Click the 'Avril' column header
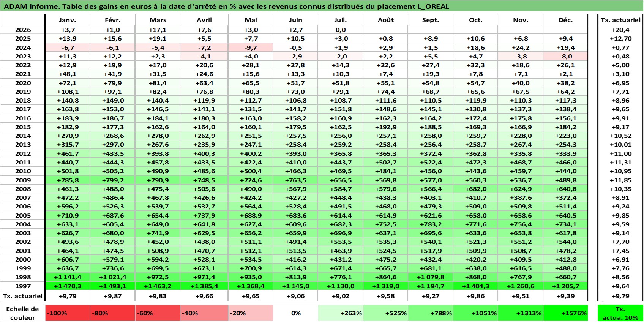 coord(204,20)
